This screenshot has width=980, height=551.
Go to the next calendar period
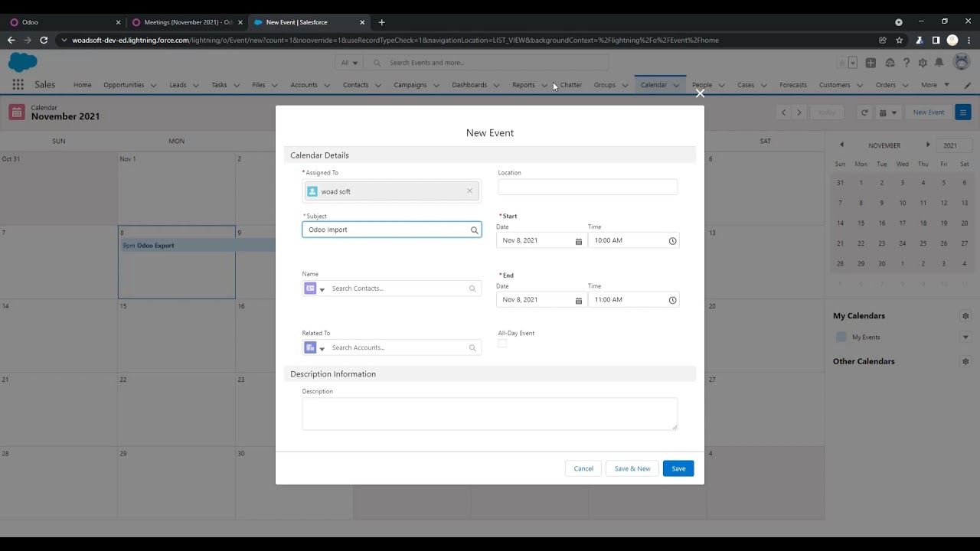click(x=799, y=112)
